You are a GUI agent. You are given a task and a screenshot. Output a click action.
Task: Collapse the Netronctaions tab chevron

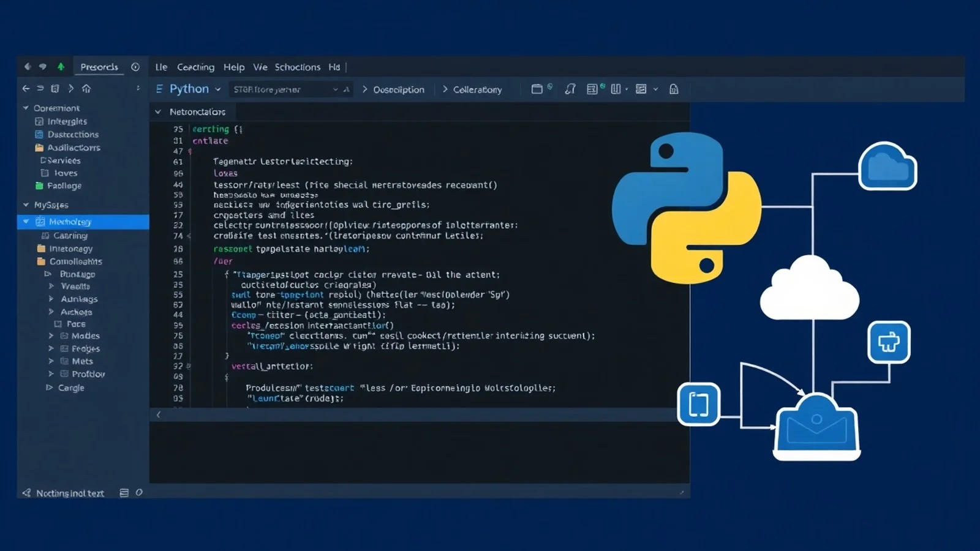[158, 111]
